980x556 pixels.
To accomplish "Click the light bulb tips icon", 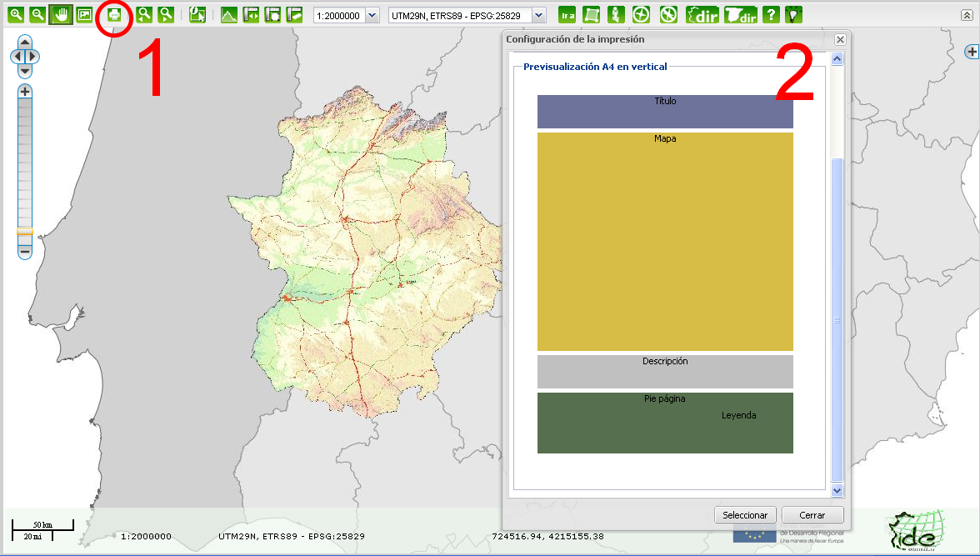I will 793,14.
